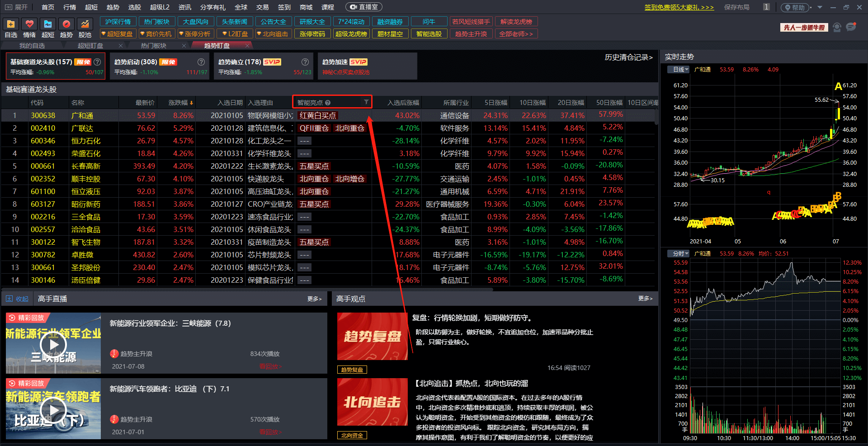Screen dimensions: 868x446
Task: Open the title bar dropdown arrow near 帮助
Action: [x=820, y=7]
